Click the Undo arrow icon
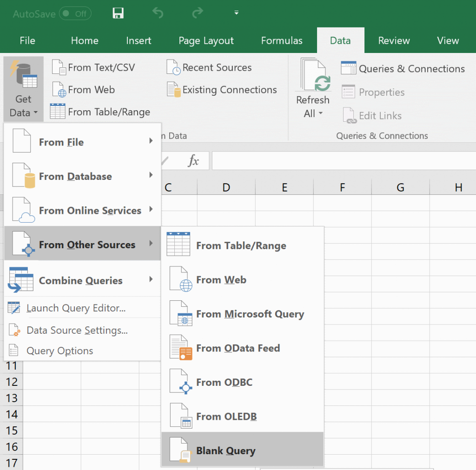Screen dimensions: 476x470 click(x=158, y=13)
